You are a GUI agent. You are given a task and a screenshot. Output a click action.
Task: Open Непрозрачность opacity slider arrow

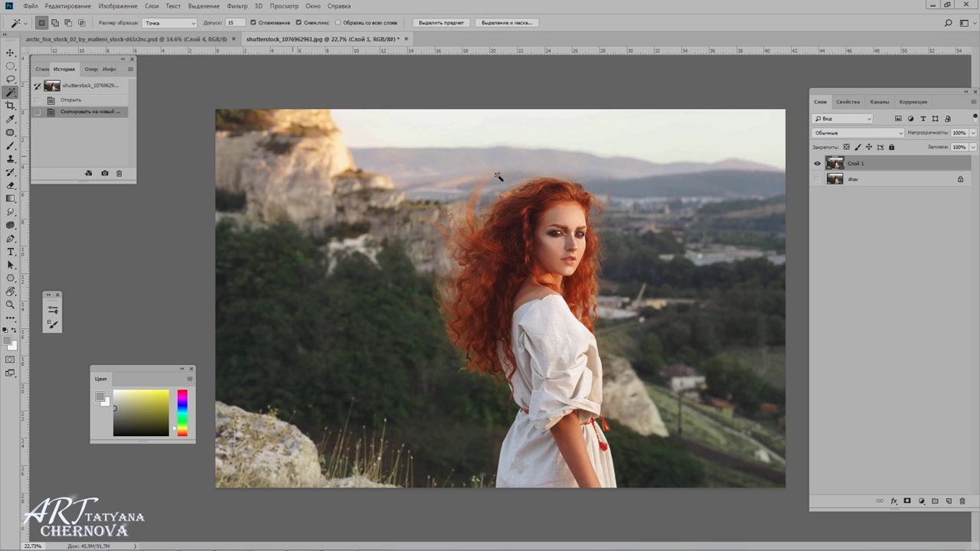pos(973,133)
